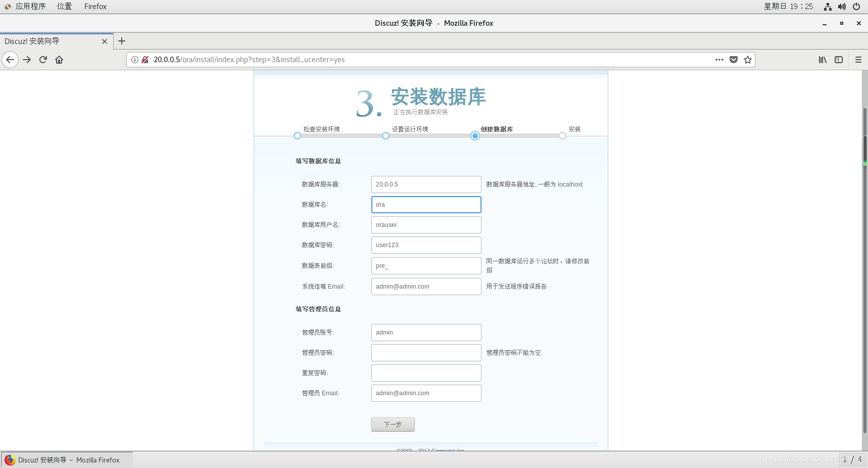This screenshot has width=868, height=468.
Task: Click the 检查安装环境 step marker
Action: 297,135
